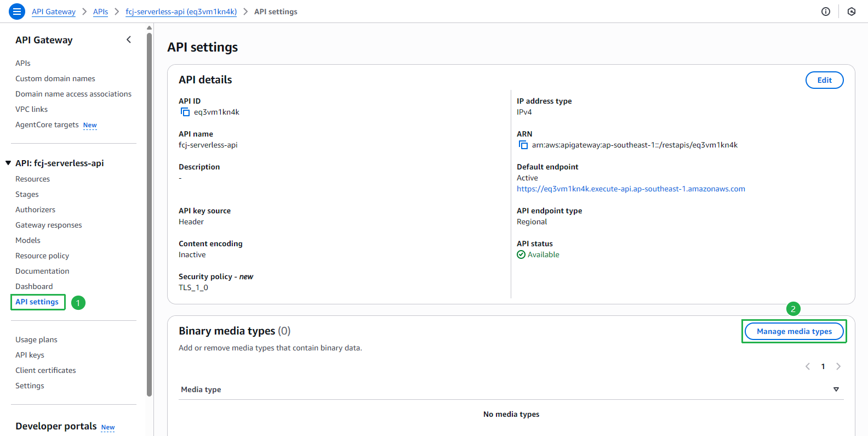
Task: Click the sidebar vertical scrollbar
Action: [x=149, y=214]
